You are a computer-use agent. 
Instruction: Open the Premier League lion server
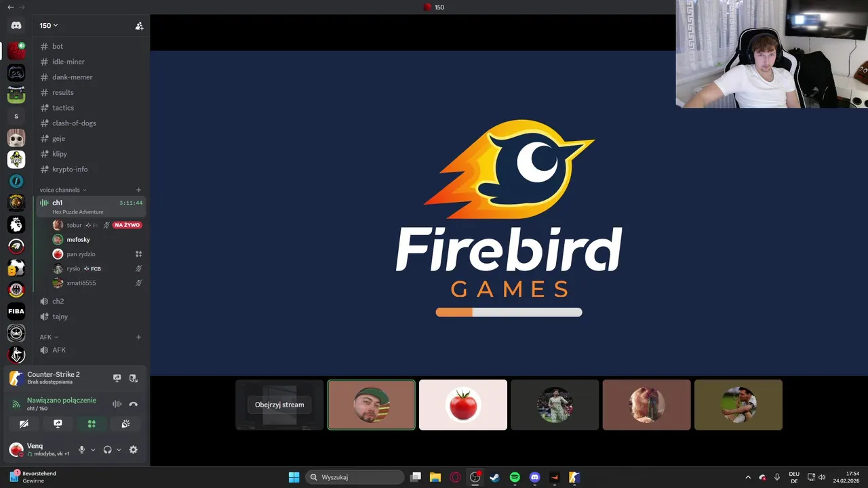click(16, 224)
